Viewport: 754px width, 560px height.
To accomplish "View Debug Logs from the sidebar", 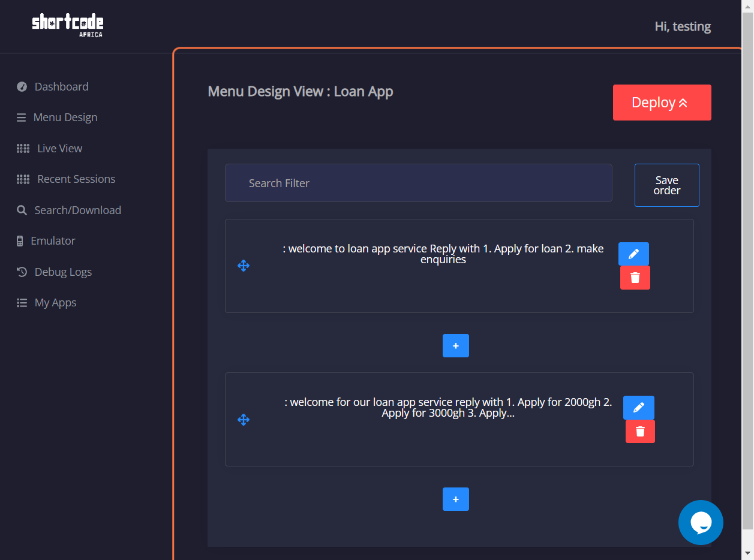I will (55, 272).
